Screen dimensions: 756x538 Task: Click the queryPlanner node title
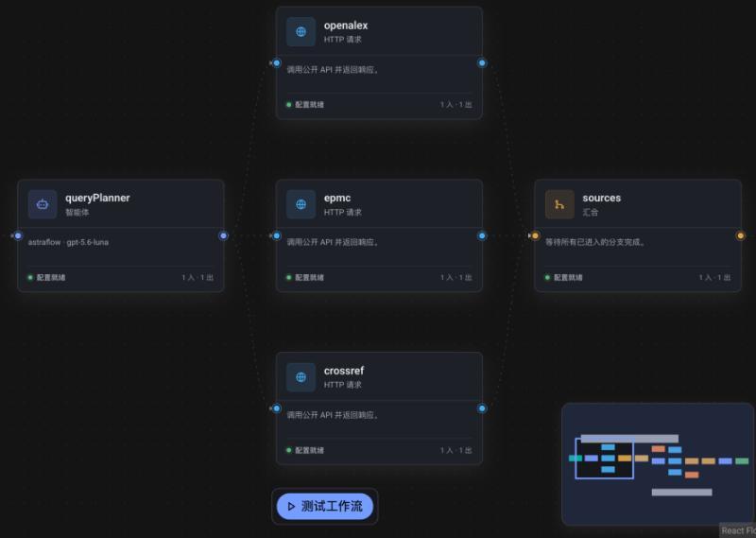(x=97, y=198)
